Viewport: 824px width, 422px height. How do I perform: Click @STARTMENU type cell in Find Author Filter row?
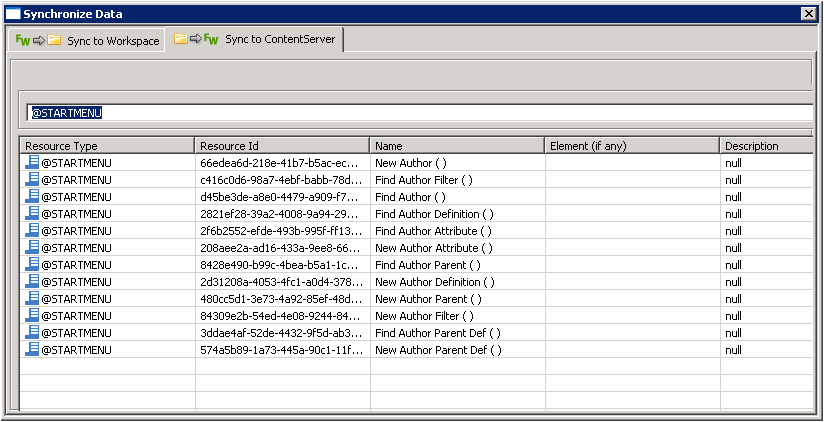tap(76, 180)
